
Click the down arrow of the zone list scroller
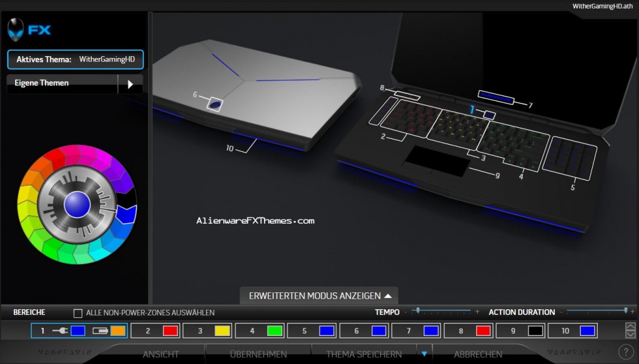(630, 334)
